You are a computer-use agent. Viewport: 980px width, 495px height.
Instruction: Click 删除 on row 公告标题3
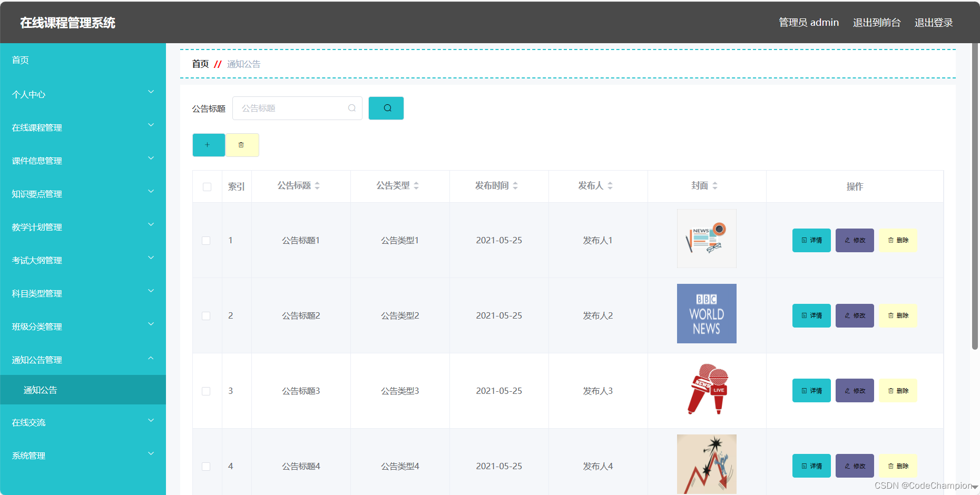pos(898,390)
